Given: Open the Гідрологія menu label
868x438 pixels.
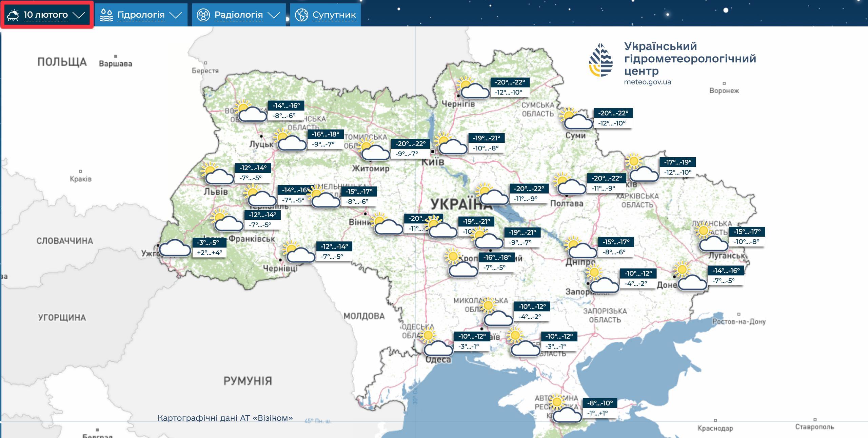Looking at the screenshot, I should click(x=141, y=15).
